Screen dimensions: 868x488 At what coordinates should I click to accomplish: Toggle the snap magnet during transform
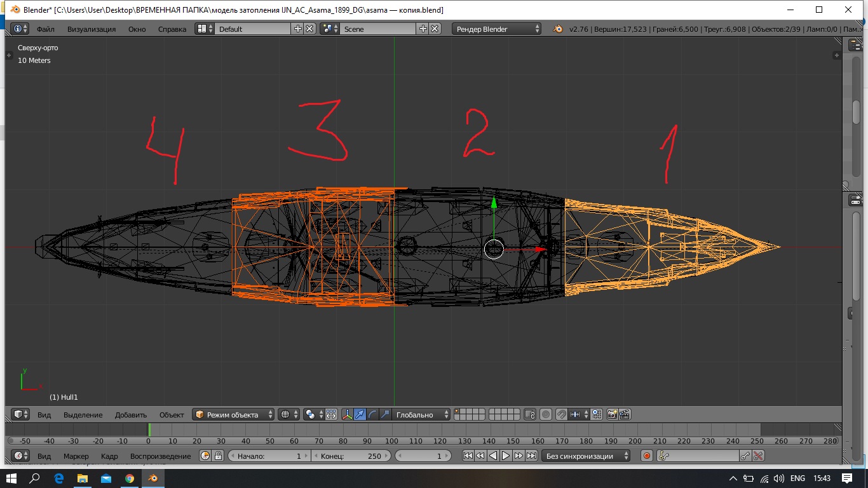[x=561, y=414]
